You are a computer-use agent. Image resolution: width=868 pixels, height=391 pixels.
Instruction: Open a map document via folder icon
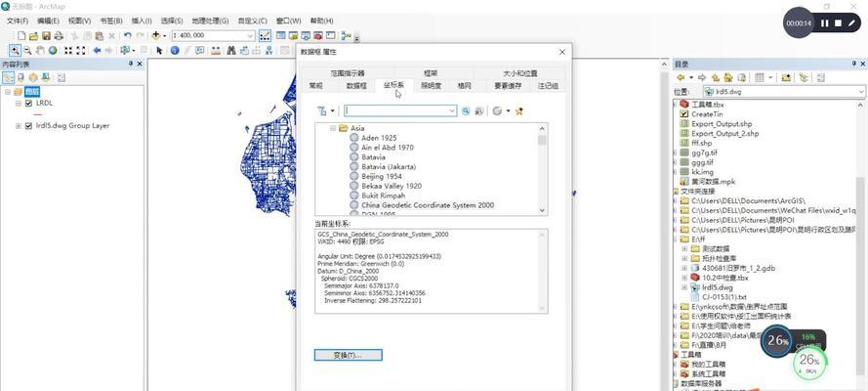(34, 35)
